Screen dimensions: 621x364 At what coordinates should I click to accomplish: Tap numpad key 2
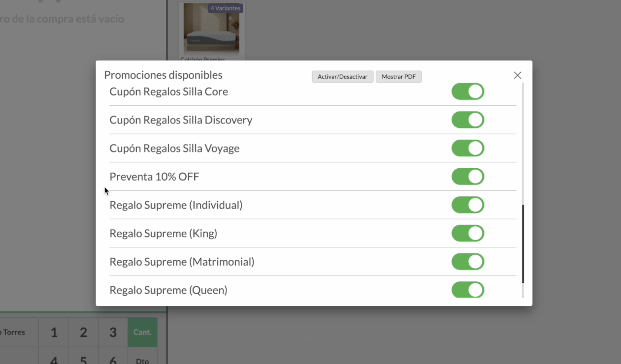[x=83, y=332]
